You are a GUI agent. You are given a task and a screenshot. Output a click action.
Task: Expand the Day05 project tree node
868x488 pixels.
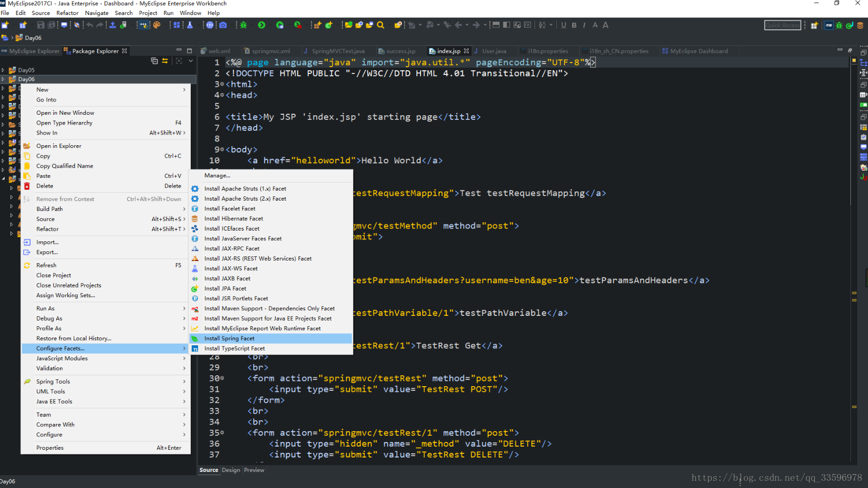coord(3,70)
